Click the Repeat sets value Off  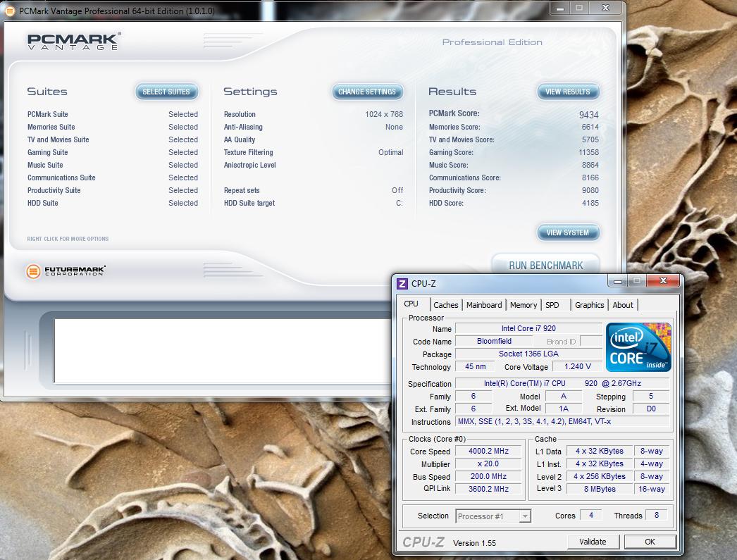tap(397, 190)
